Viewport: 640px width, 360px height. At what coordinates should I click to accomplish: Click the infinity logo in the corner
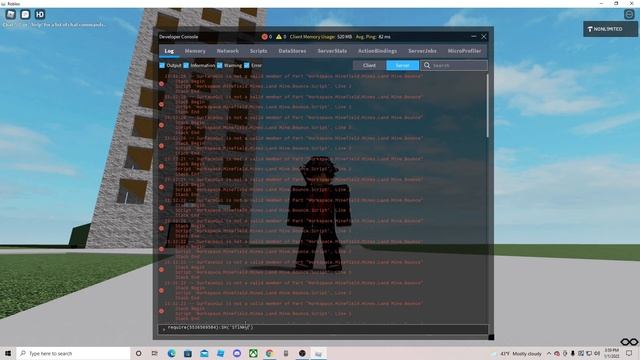pyautogui.click(x=629, y=342)
